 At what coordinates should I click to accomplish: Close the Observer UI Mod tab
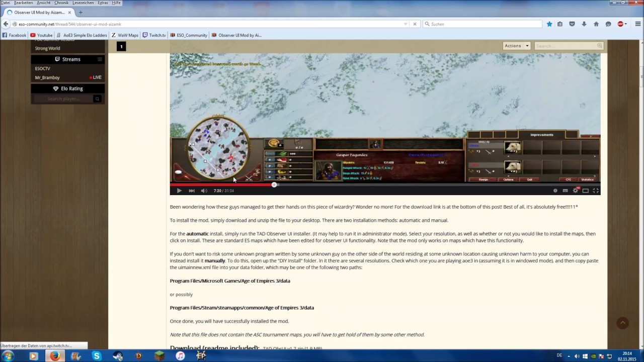tap(69, 12)
